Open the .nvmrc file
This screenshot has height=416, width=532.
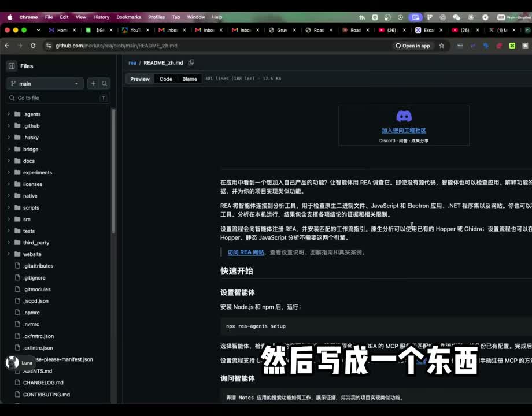(31, 324)
